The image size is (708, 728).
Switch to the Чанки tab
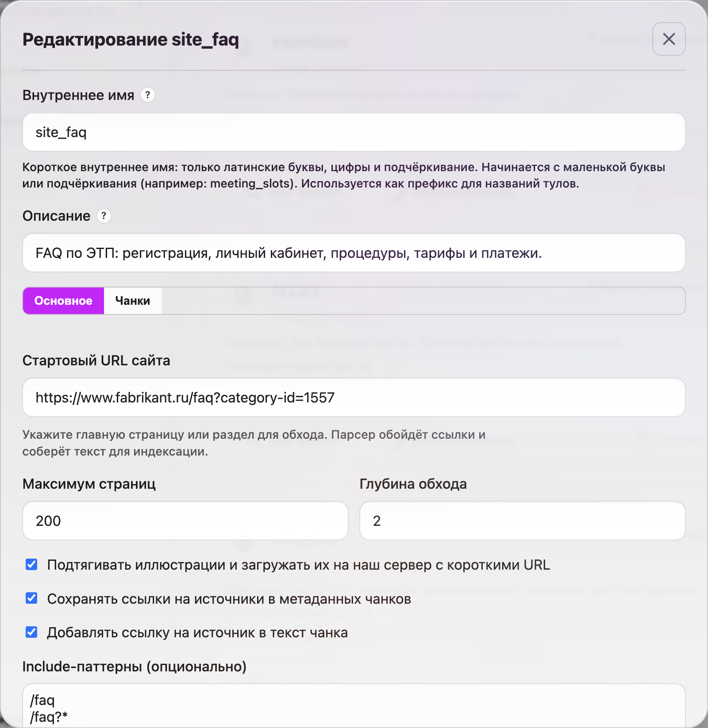coord(132,301)
